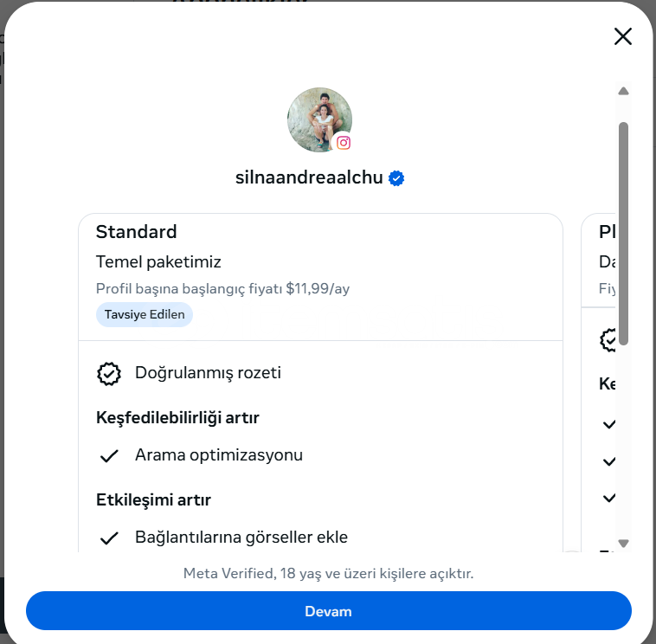Close the Meta Verified dialog
The height and width of the screenshot is (644, 656).
(623, 36)
